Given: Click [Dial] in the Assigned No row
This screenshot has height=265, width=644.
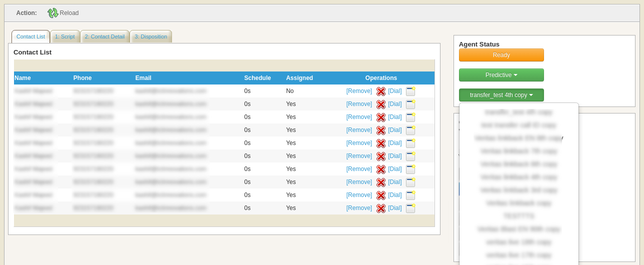Looking at the screenshot, I should pos(395,91).
